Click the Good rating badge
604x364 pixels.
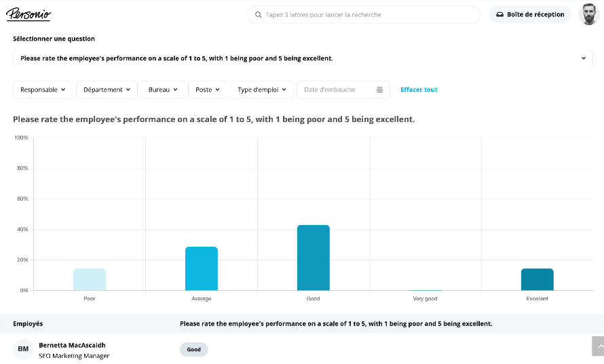click(x=194, y=349)
